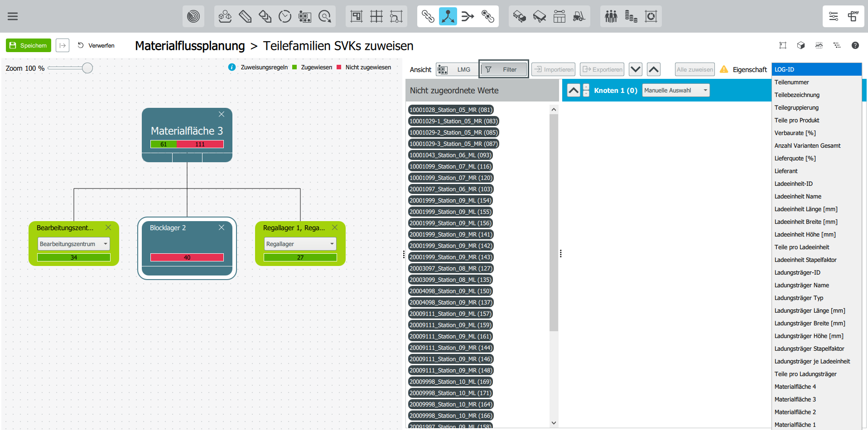Close the Blocklager 2 node
868x430 pixels.
(x=222, y=227)
